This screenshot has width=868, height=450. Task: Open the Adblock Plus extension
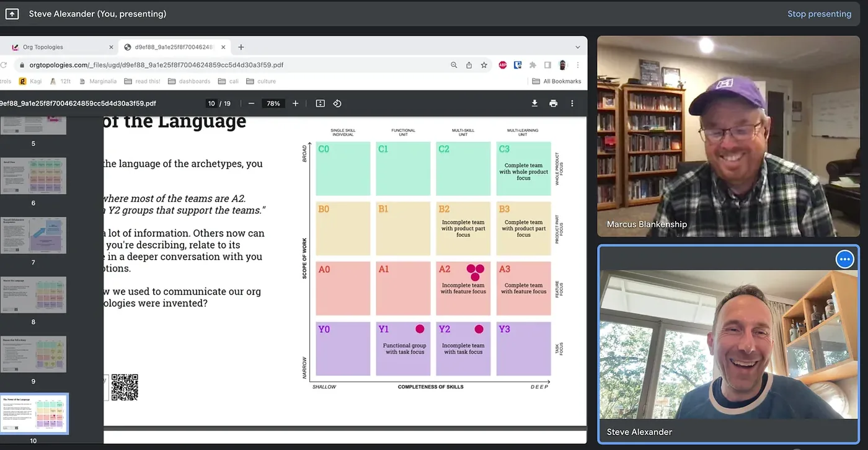[x=503, y=64]
